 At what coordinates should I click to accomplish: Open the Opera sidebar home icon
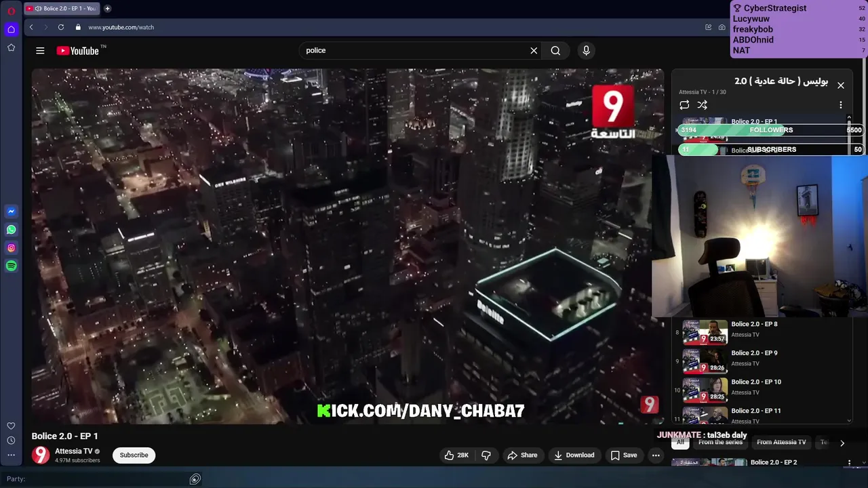11,29
